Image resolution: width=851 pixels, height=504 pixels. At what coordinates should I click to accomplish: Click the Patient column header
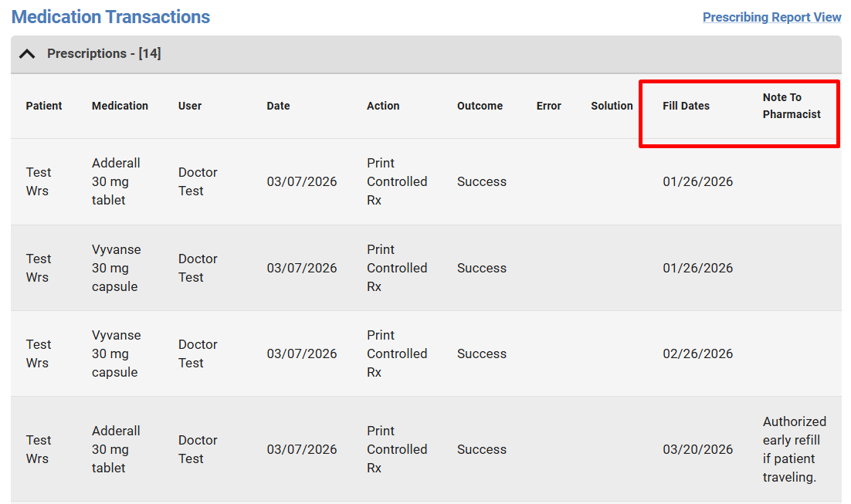coord(44,106)
